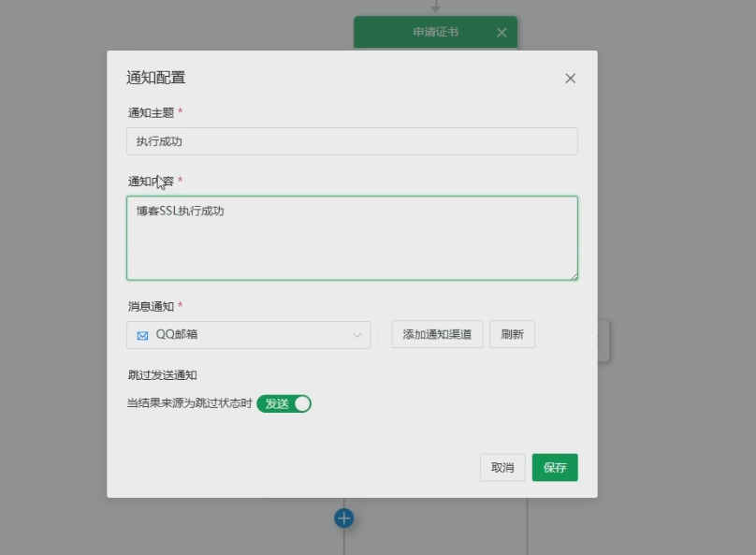
Task: Click 添加通知渠道 to add a channel
Action: pos(436,334)
